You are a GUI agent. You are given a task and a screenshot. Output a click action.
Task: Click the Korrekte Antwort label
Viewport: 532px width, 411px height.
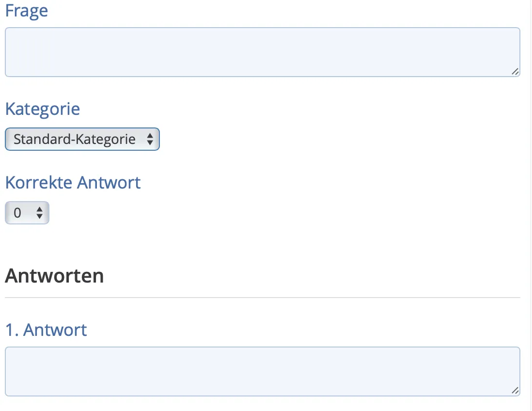coord(73,182)
